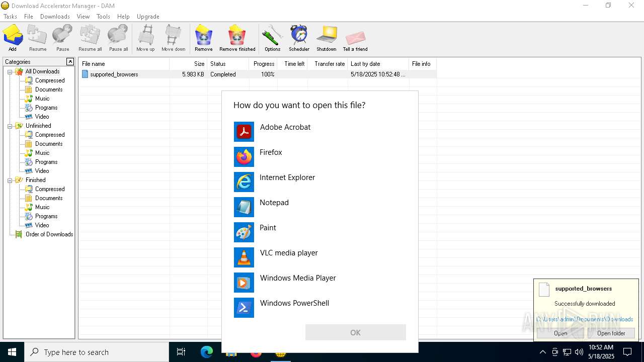This screenshot has height=362, width=644.
Task: Close the Categories panel
Action: click(70, 61)
